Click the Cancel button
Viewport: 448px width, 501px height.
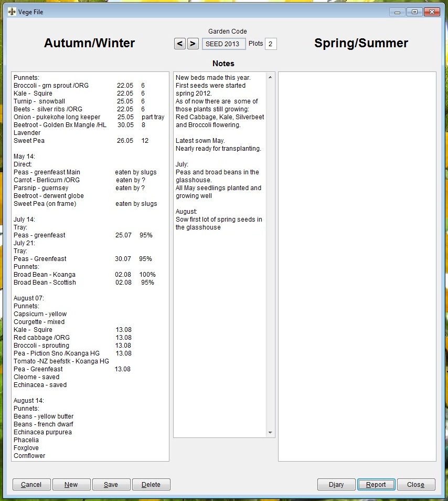pos(31,484)
